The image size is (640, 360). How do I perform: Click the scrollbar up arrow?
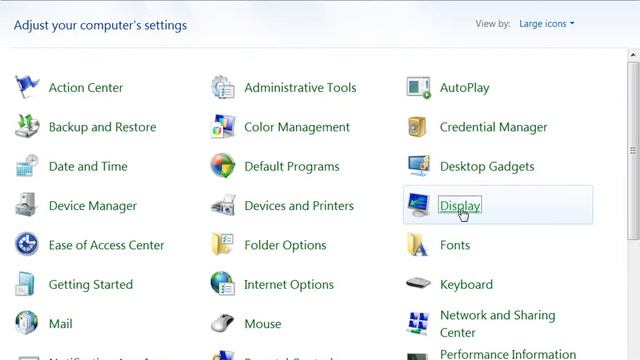click(x=633, y=54)
